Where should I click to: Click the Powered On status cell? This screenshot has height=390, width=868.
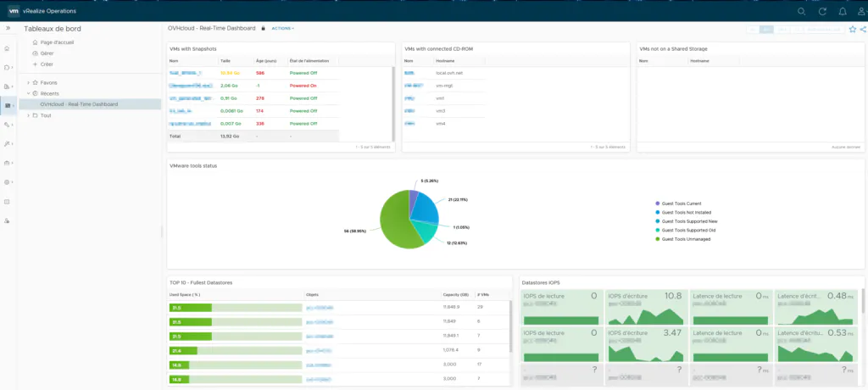coord(303,86)
